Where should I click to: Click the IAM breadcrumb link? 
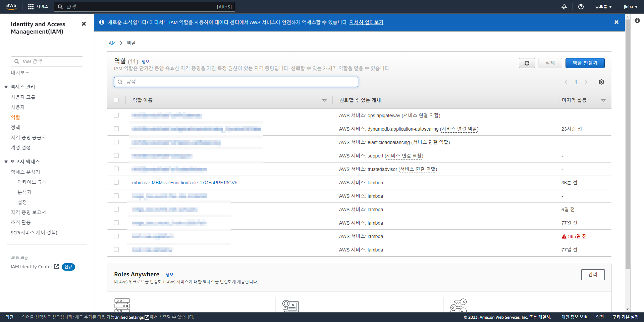tap(111, 43)
